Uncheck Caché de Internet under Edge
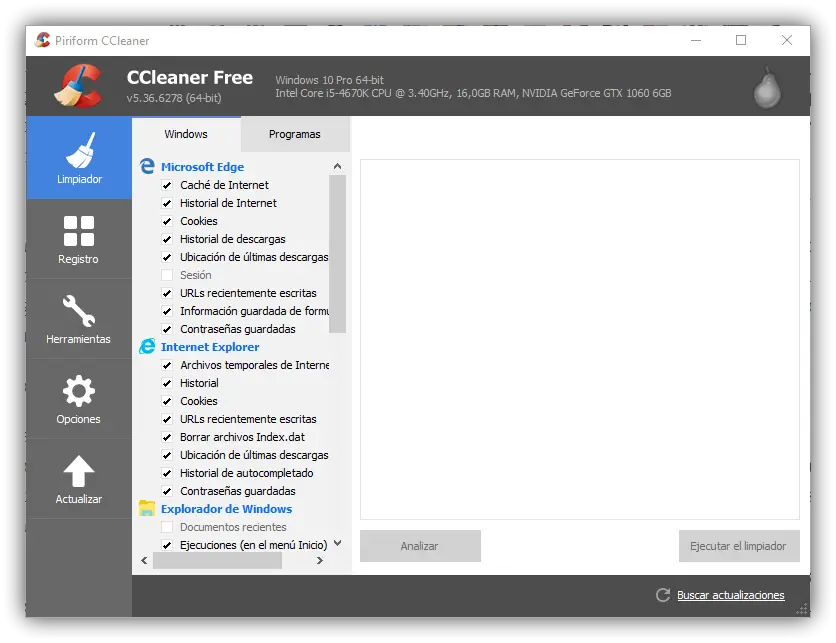 click(167, 185)
